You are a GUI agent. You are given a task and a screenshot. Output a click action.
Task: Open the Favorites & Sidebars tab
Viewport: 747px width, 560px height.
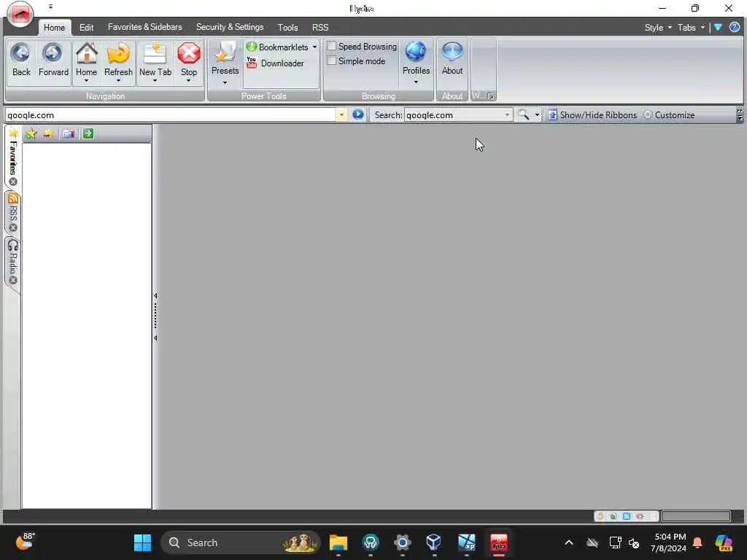(145, 27)
